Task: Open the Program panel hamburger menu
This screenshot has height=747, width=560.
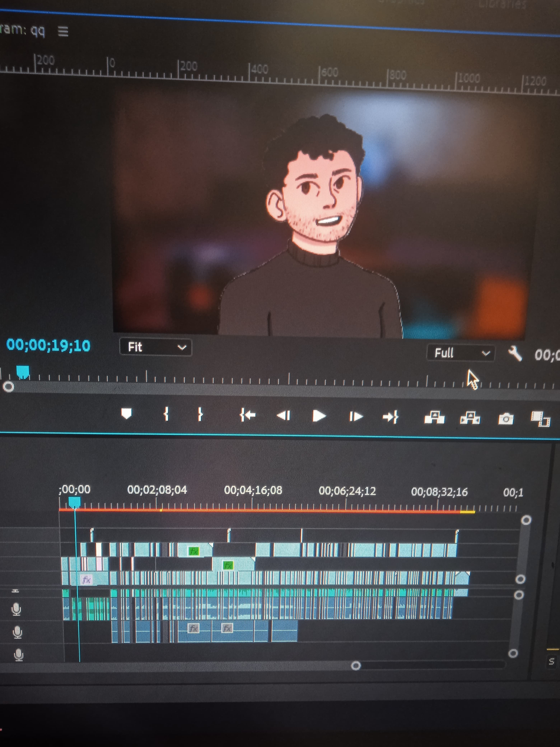Action: click(63, 32)
